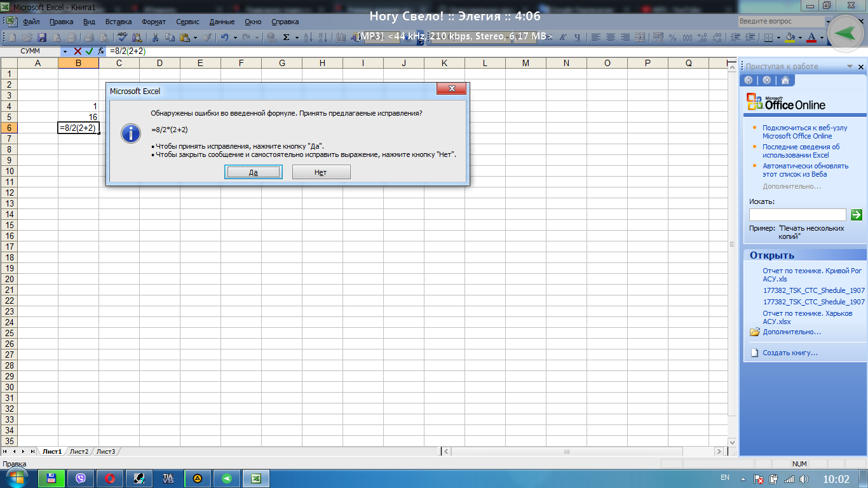The image size is (868, 488).
Task: Click the Paste clipboard icon
Action: click(x=185, y=37)
